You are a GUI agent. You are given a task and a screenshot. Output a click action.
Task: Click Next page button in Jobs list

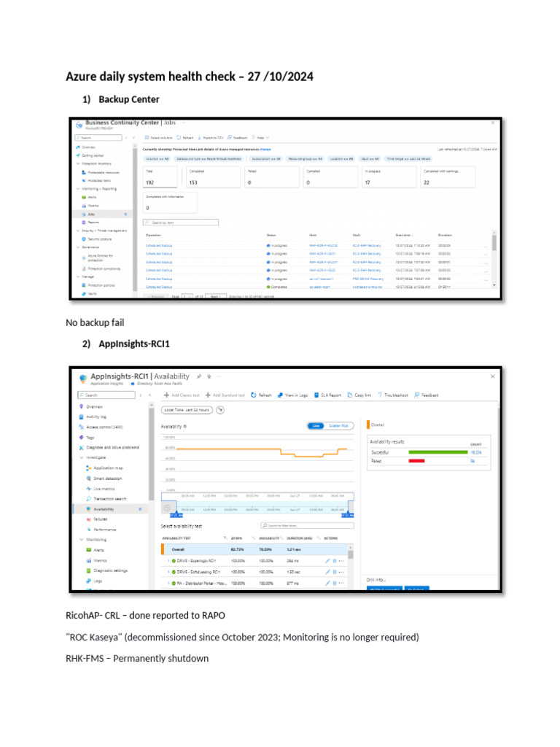coord(217,296)
